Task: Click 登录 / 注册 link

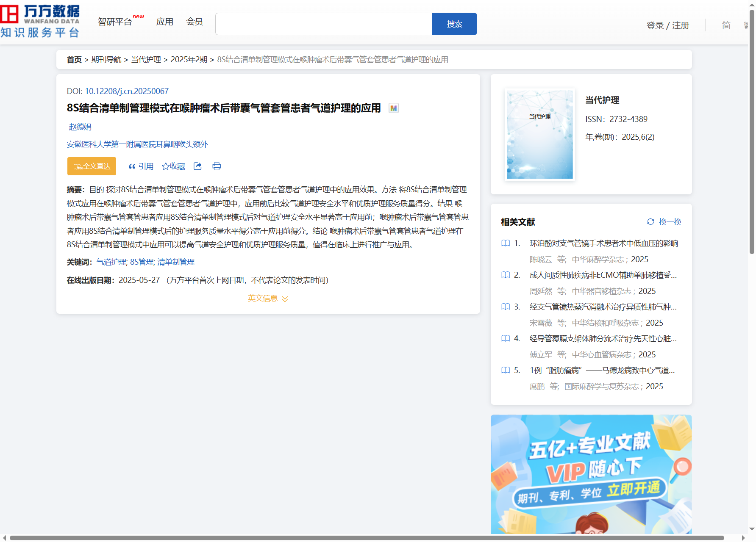Action: coord(668,25)
